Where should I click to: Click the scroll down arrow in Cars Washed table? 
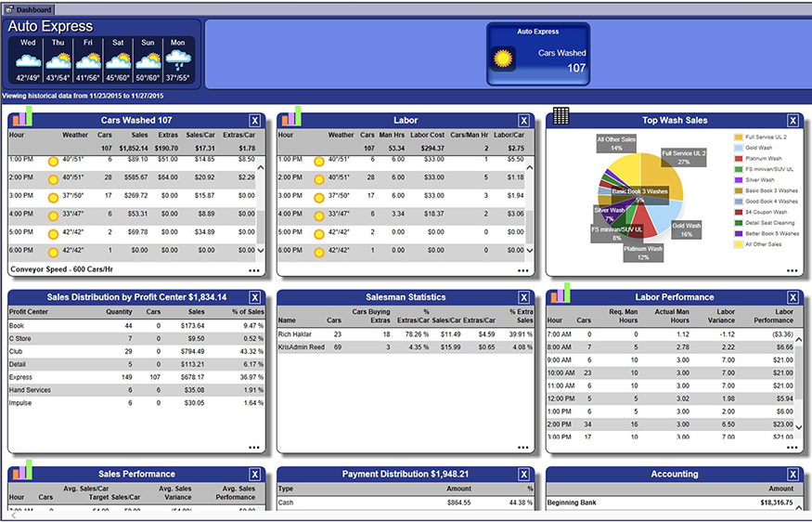pos(261,251)
